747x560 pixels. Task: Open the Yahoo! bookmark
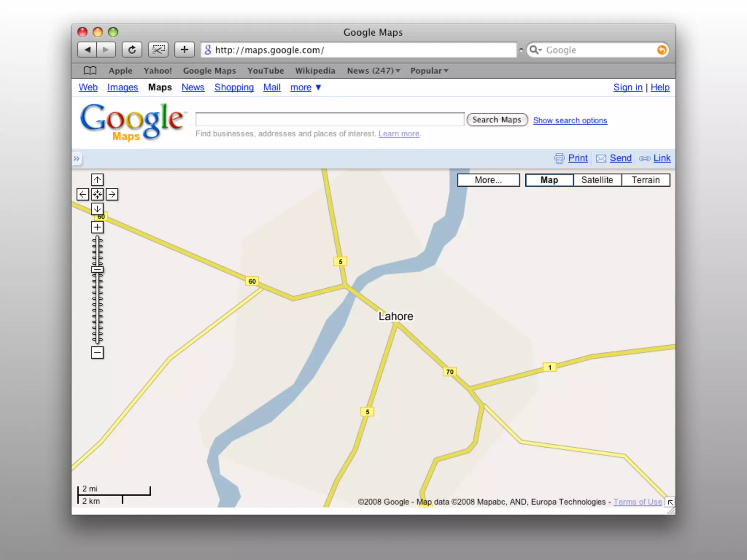tap(158, 71)
